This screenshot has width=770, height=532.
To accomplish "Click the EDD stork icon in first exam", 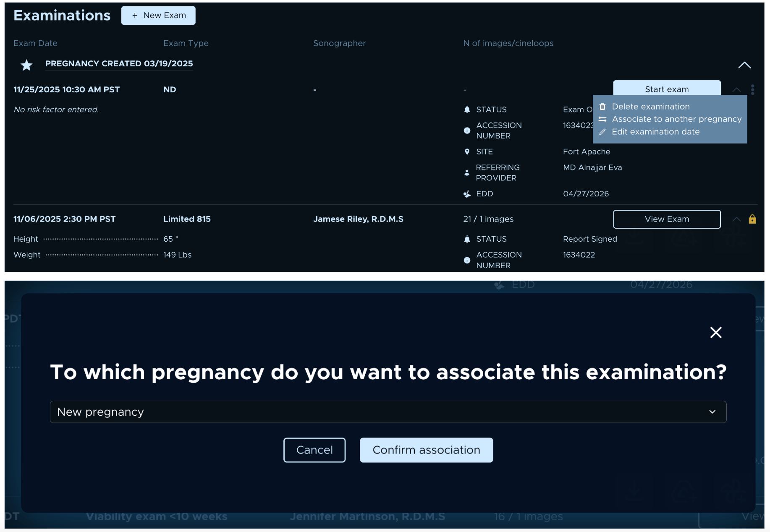I will click(x=467, y=194).
